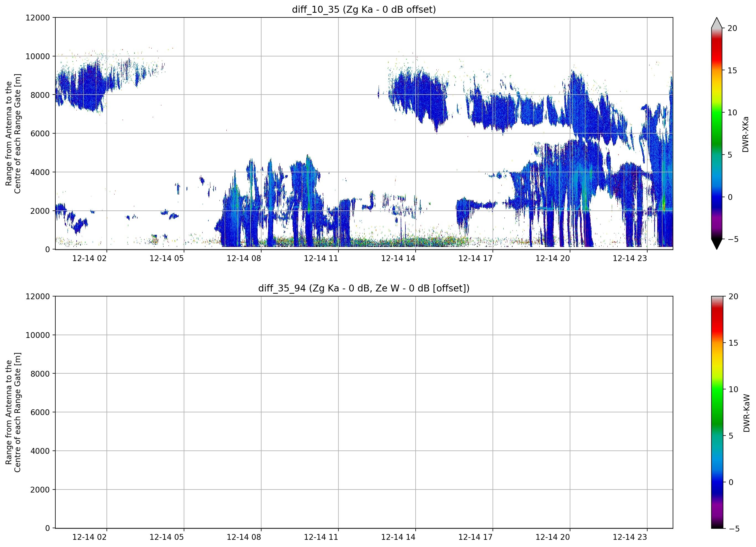Click the 15 tick on the DWR-KaW colorbar
The width and height of the screenshot is (756, 547).
[733, 343]
